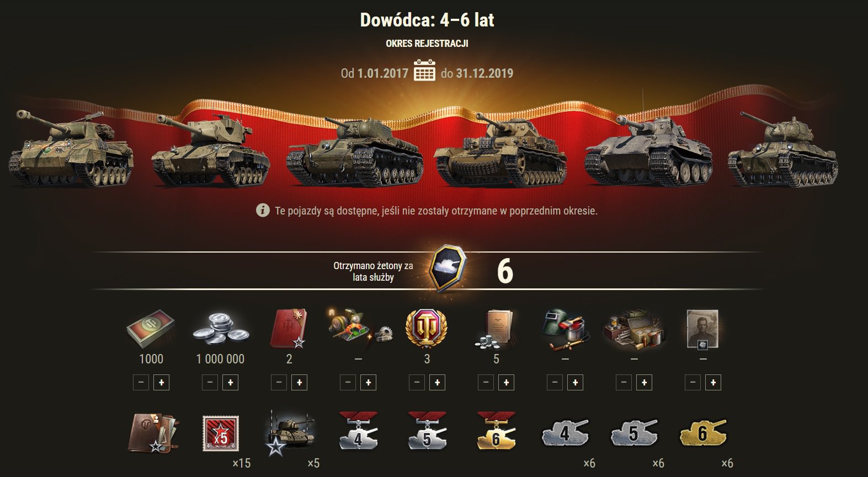Select the crew member portrait icon
The image size is (868, 477).
click(x=702, y=329)
